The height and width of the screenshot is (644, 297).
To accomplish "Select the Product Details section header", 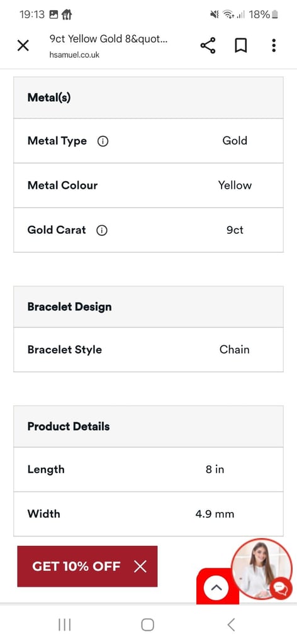I will click(x=148, y=426).
